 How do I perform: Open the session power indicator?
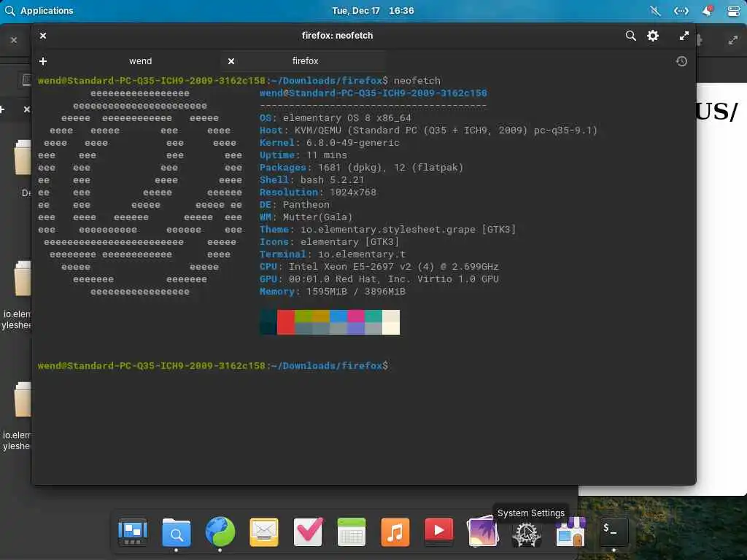[x=734, y=10]
